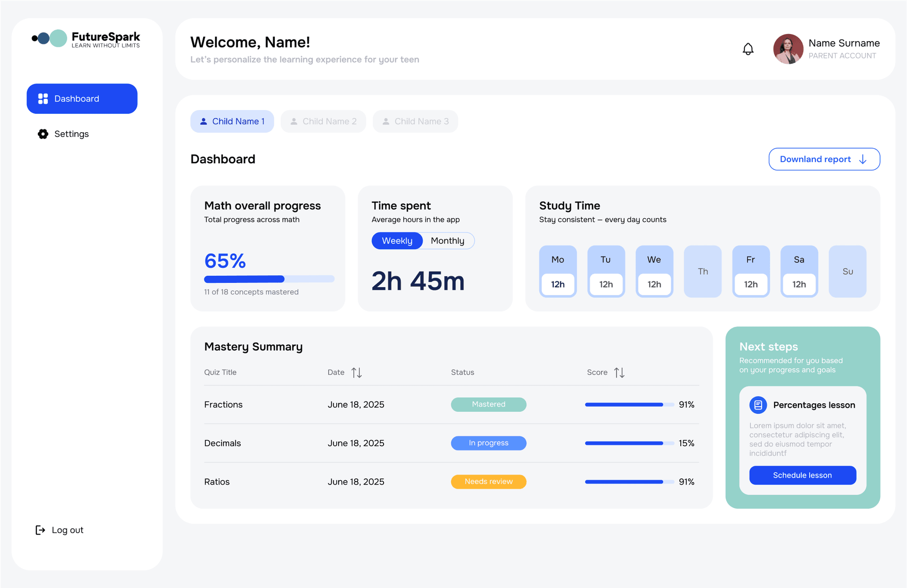The width and height of the screenshot is (907, 588).
Task: Sort quizzes by Date
Action: point(357,372)
